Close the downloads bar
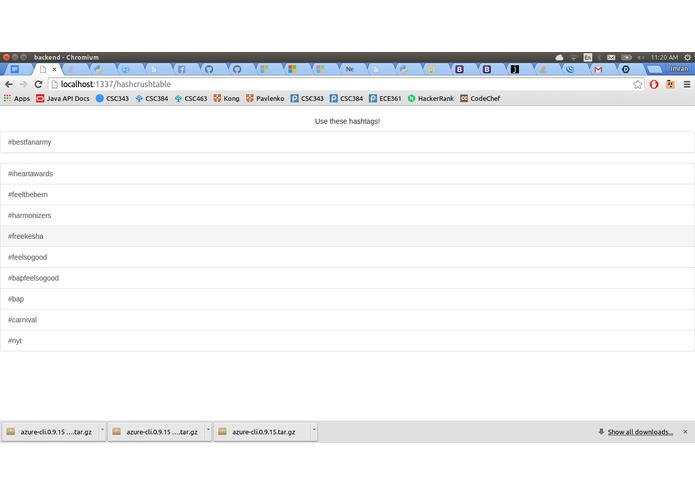 [685, 432]
